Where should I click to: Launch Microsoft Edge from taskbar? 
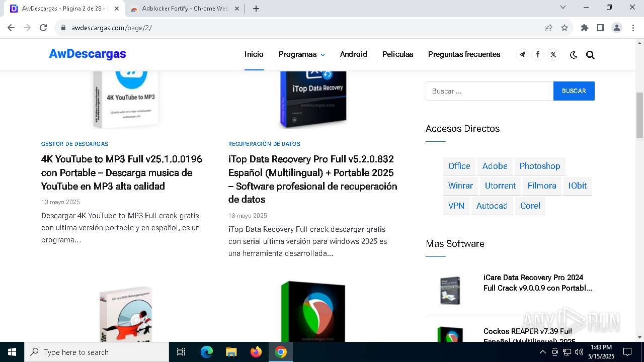click(x=207, y=352)
